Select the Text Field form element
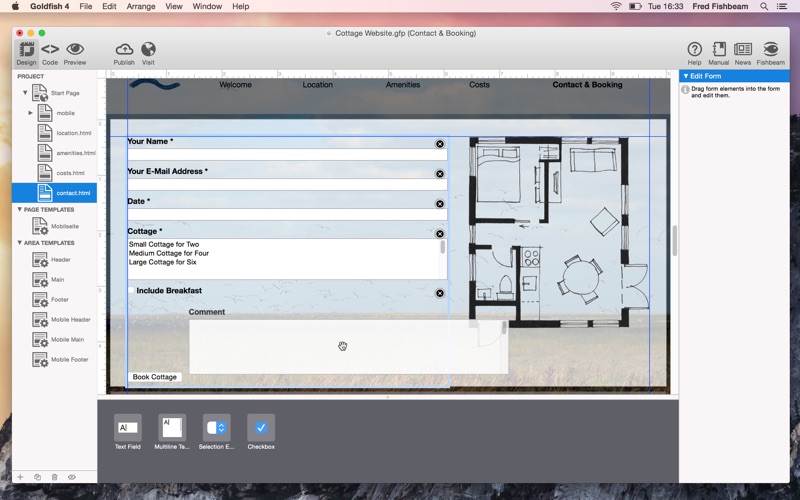800x500 pixels. pos(128,428)
